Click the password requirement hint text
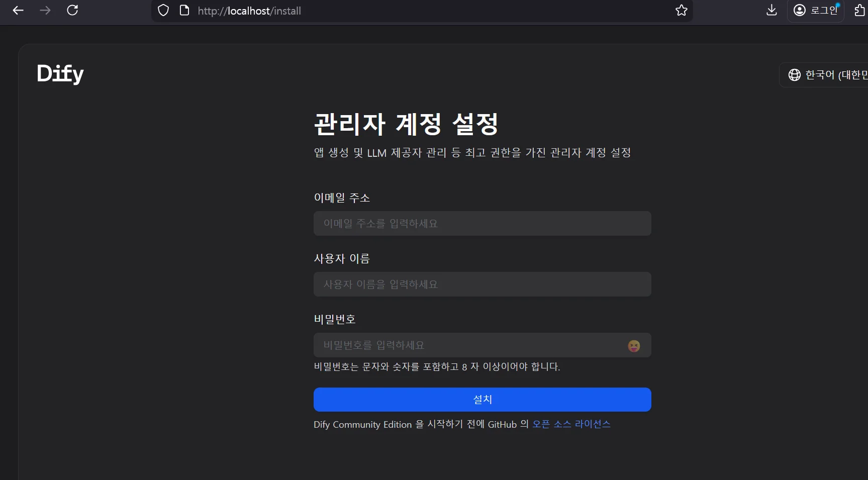This screenshot has width=868, height=480. click(x=437, y=367)
